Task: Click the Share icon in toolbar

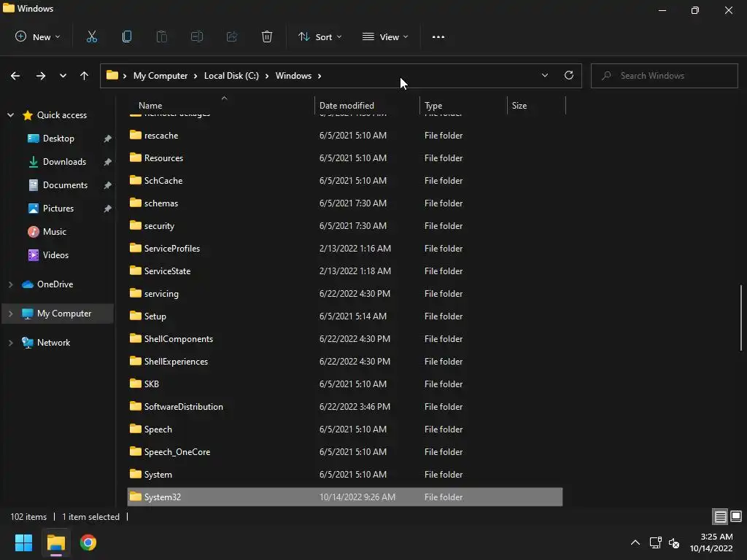Action: tap(232, 36)
